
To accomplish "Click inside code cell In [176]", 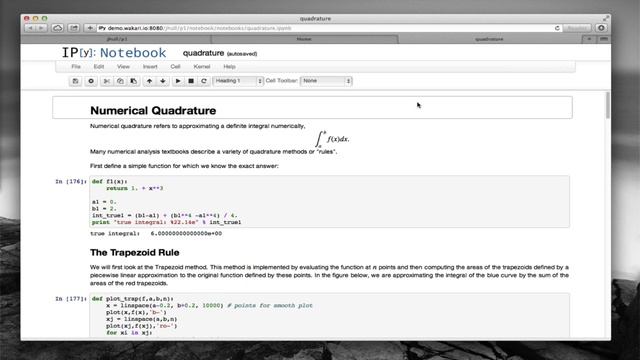I will click(x=329, y=202).
